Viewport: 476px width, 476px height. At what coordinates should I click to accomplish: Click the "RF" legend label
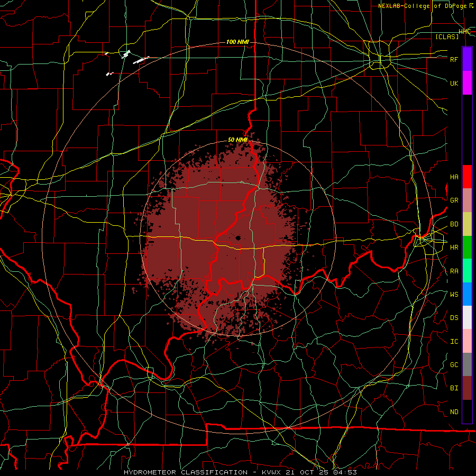coord(454,59)
